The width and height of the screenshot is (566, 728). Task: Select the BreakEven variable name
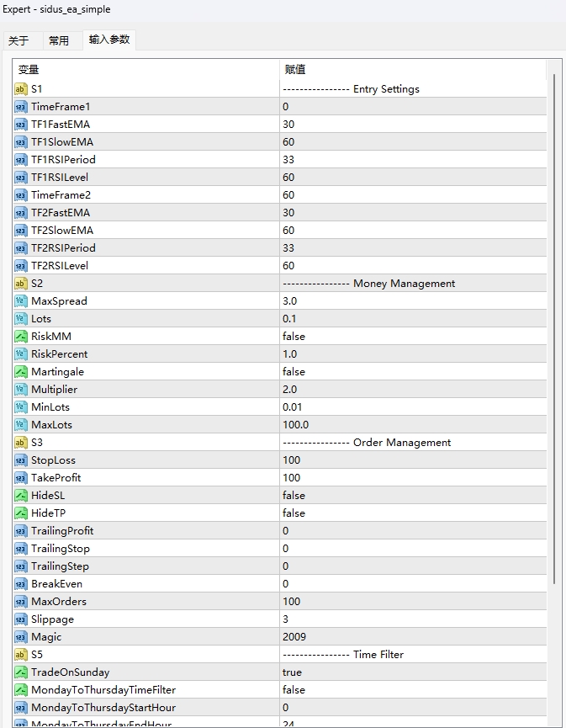click(56, 583)
